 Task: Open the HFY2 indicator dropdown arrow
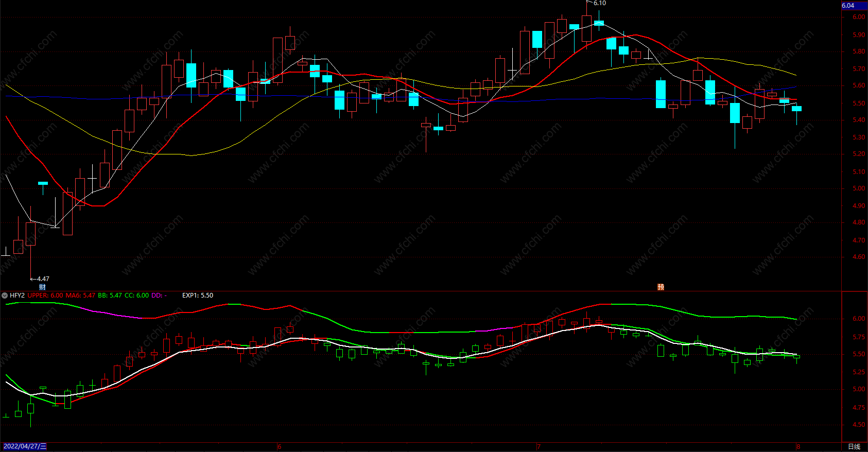pos(5,295)
